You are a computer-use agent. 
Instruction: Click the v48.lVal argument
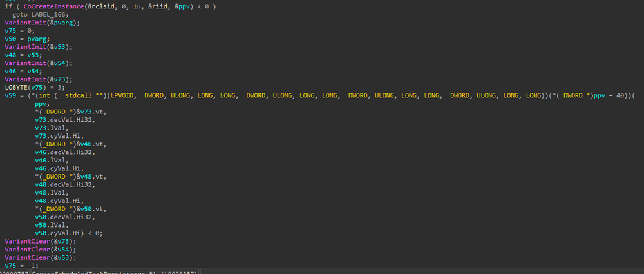[x=52, y=193]
